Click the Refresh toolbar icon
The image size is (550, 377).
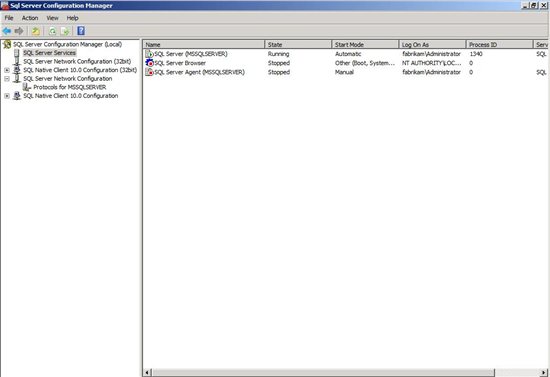pos(52,31)
